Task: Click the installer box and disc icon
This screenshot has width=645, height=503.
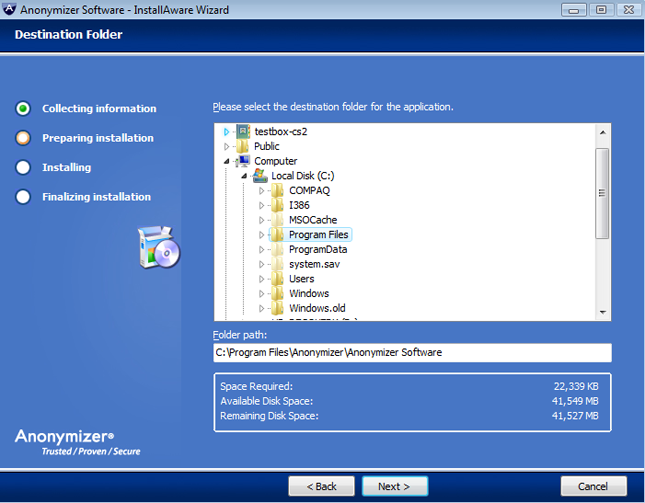Action: (x=158, y=247)
